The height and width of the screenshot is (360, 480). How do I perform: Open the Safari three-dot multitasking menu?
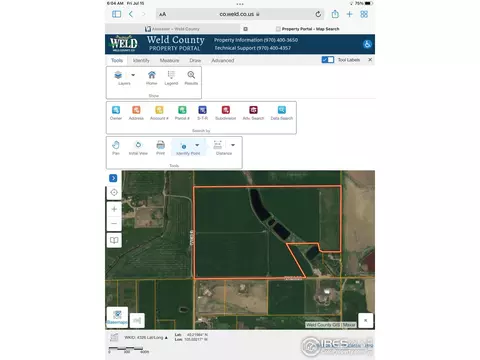coord(240,4)
